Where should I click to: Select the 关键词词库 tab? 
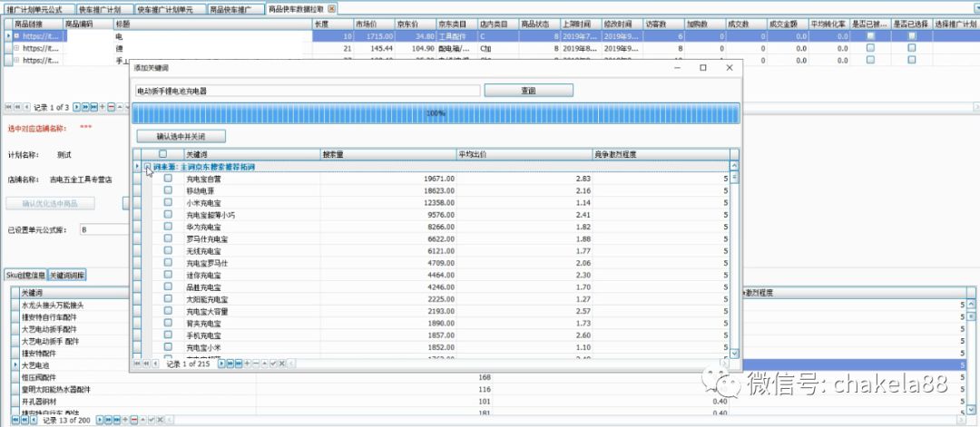pyautogui.click(x=67, y=276)
